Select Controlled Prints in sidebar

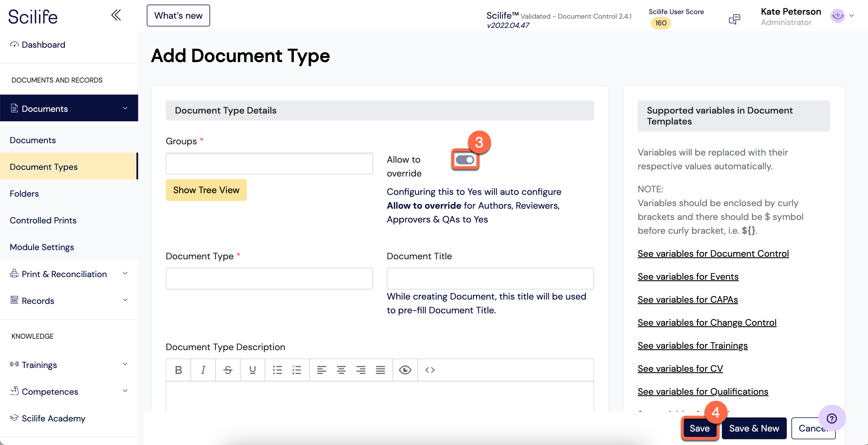pyautogui.click(x=43, y=220)
